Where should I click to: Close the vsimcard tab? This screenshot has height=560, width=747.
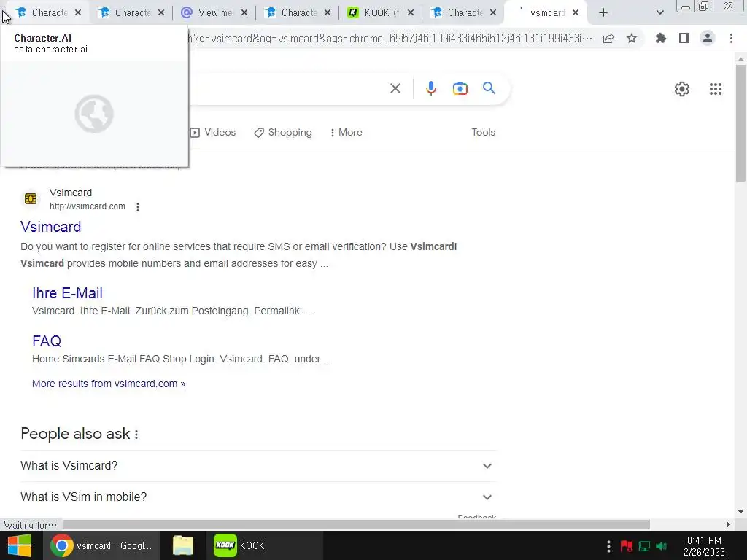[576, 13]
